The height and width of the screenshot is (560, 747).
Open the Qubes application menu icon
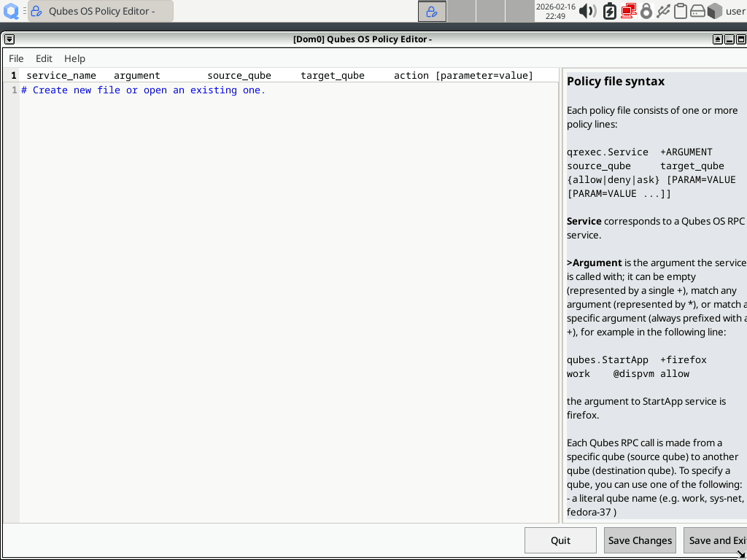click(x=11, y=11)
